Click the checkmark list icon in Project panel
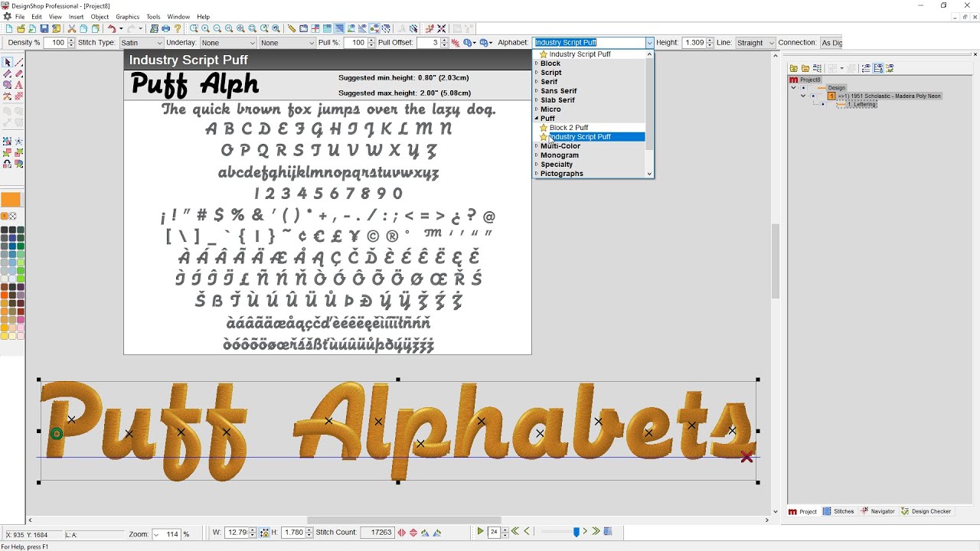 pyautogui.click(x=890, y=68)
